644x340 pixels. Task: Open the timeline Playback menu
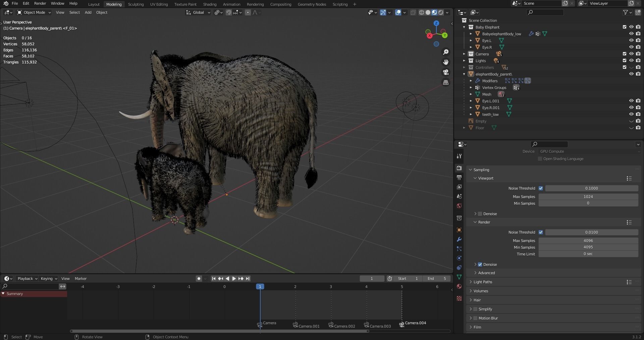(x=27, y=279)
